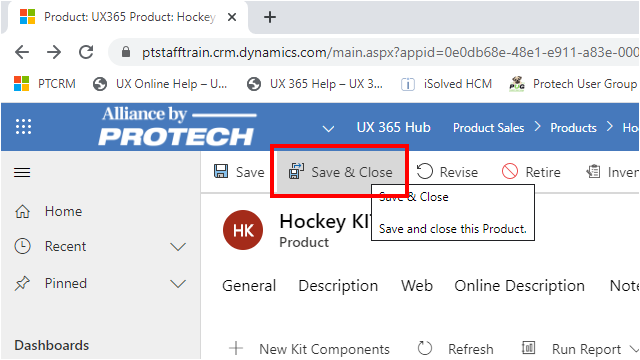
Task: Click the Retire prohibited sign icon
Action: (x=510, y=171)
